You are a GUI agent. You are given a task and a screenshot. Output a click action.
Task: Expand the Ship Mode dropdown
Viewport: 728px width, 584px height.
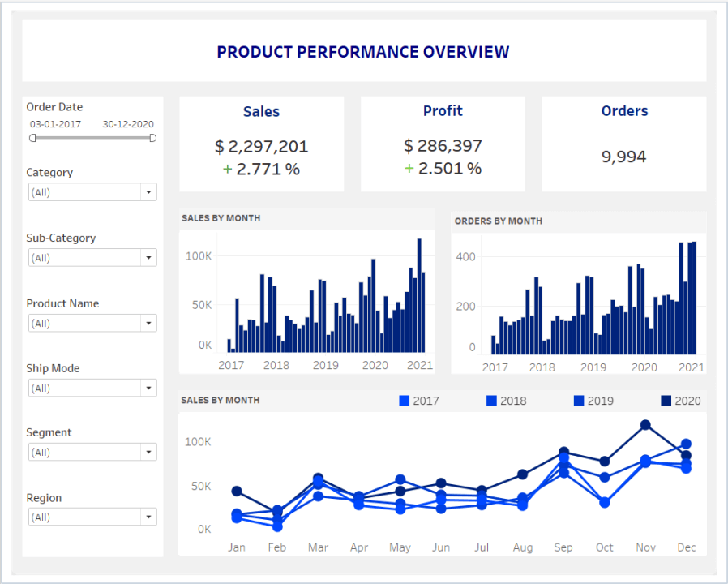(148, 389)
